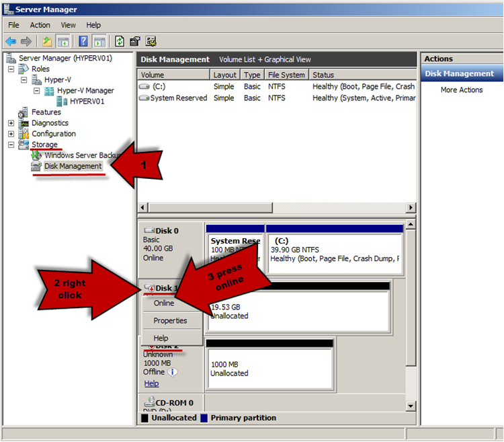The image size is (504, 442).
Task: Sort by the File System column header
Action: [x=286, y=75]
